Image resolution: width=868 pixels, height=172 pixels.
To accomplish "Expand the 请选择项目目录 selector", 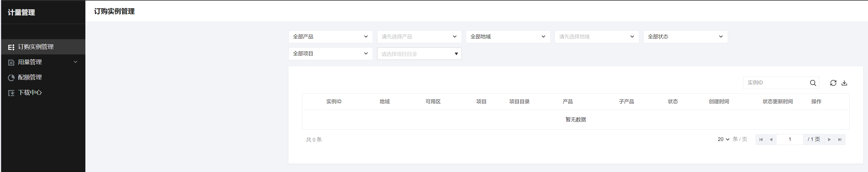I will pos(419,54).
